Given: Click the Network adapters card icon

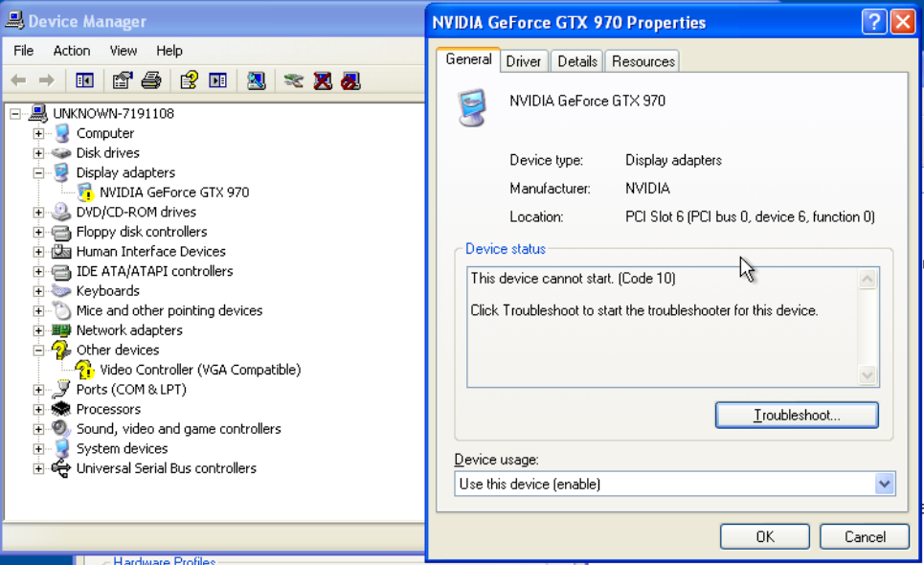Looking at the screenshot, I should click(x=61, y=330).
